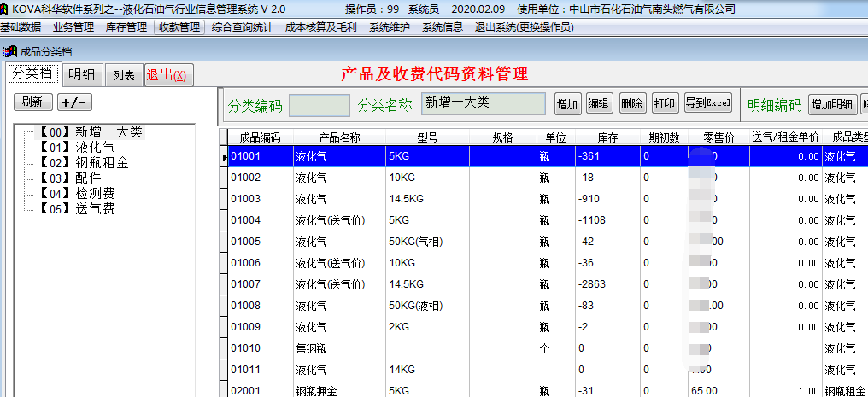This screenshot has width=868, height=397.
Task: Open the 业务管理 menu
Action: tap(73, 26)
